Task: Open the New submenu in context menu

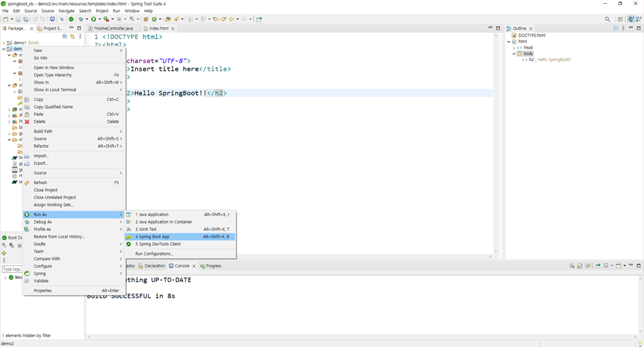Action: tap(74, 50)
